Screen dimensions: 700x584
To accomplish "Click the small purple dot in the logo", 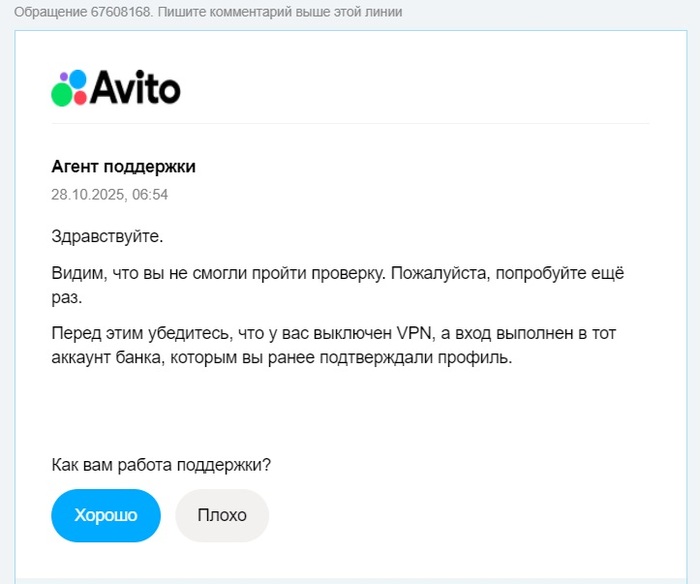I will (64, 76).
